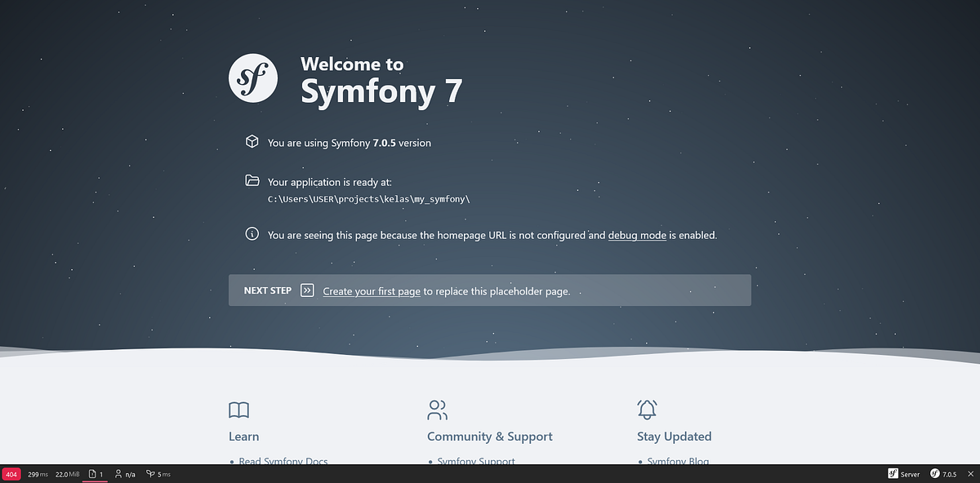Select the book icon above Learn

[x=239, y=410]
